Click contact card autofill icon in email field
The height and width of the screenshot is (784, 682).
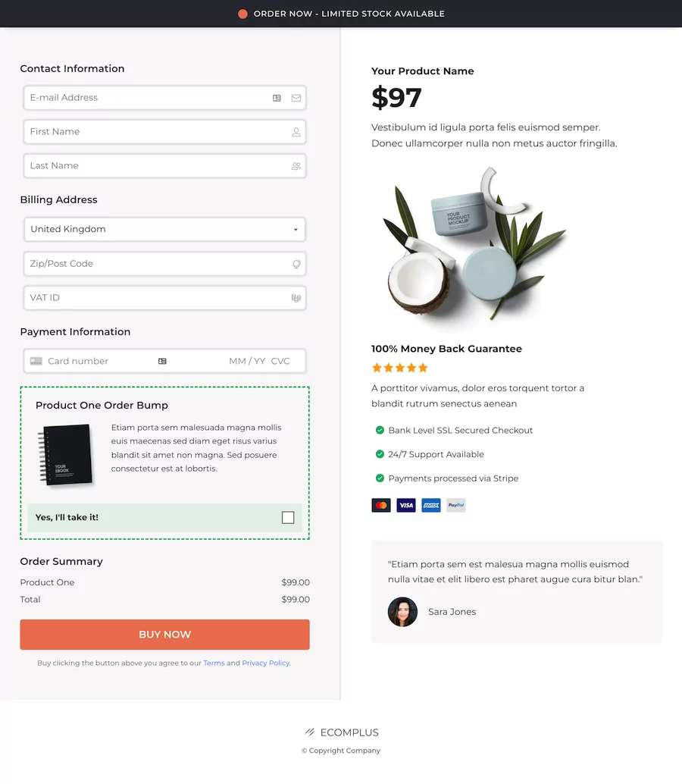pyautogui.click(x=277, y=98)
